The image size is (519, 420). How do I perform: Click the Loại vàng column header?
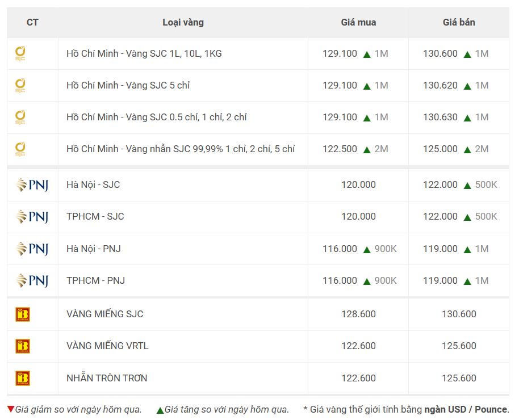point(183,22)
